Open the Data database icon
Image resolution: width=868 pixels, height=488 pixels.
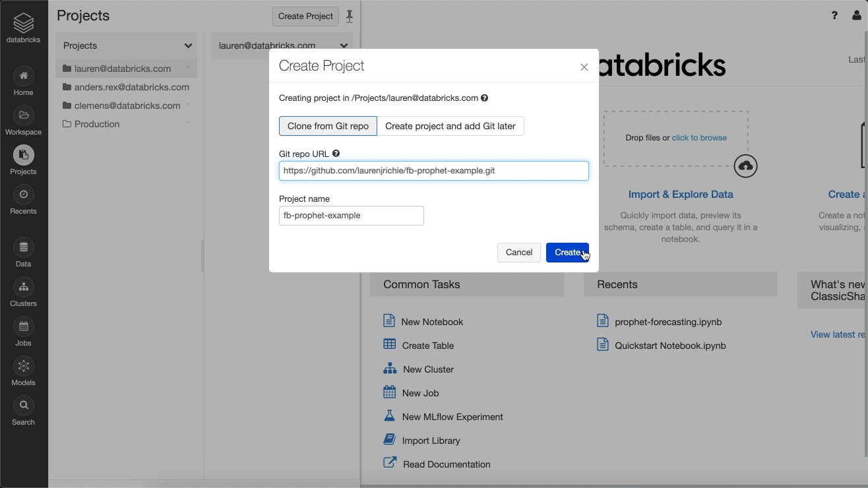click(x=23, y=247)
